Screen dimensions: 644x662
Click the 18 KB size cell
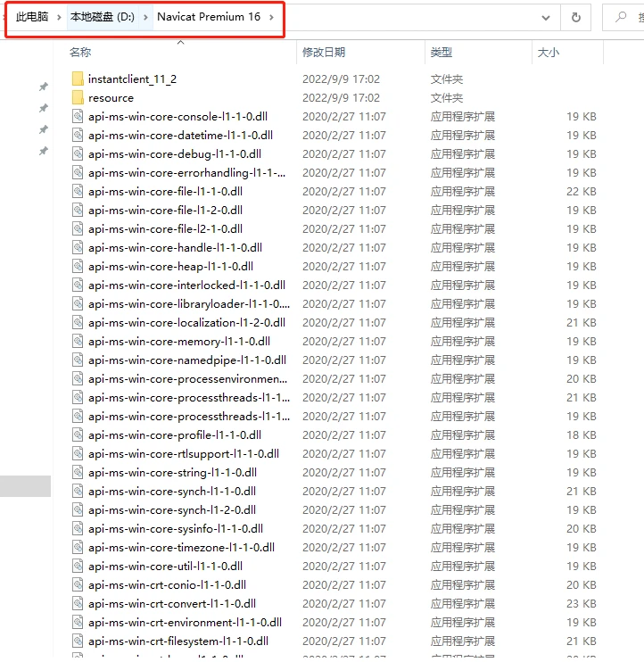coord(582,434)
